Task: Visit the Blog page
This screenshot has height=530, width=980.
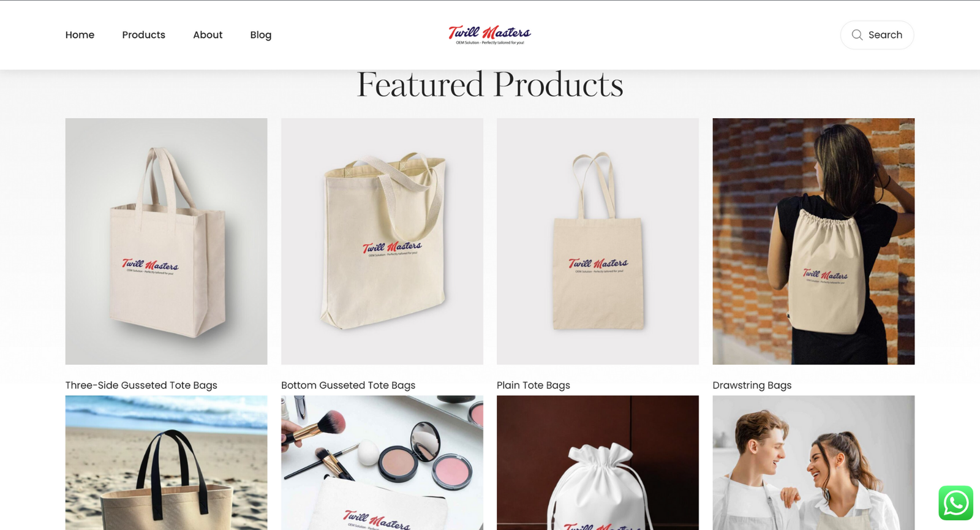Action: tap(260, 35)
